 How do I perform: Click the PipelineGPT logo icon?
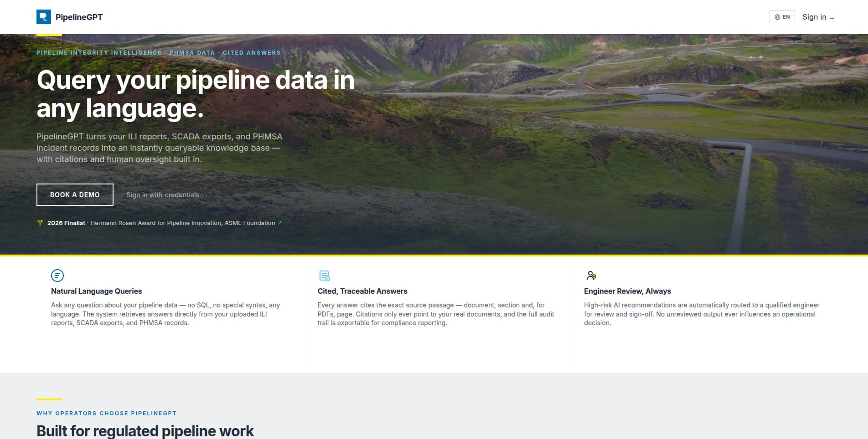click(44, 17)
